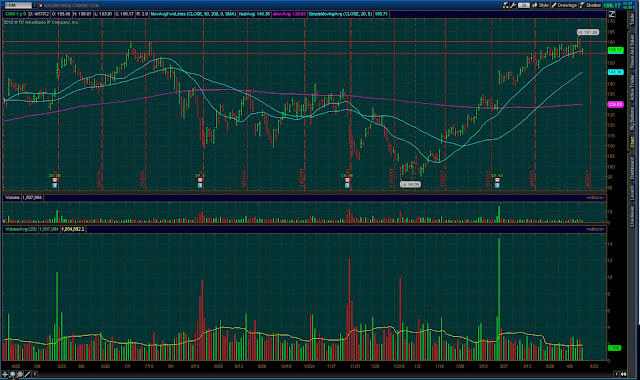Click the third earnings phone icon near 11/21

point(347,180)
